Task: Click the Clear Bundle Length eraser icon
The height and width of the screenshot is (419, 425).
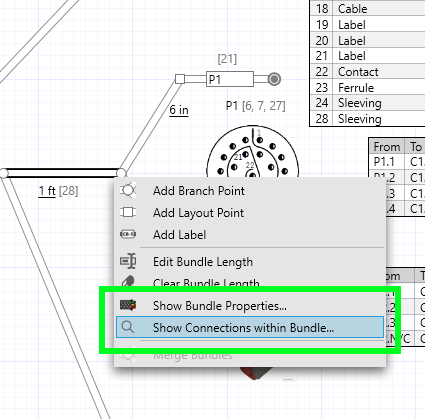Action: coord(128,282)
